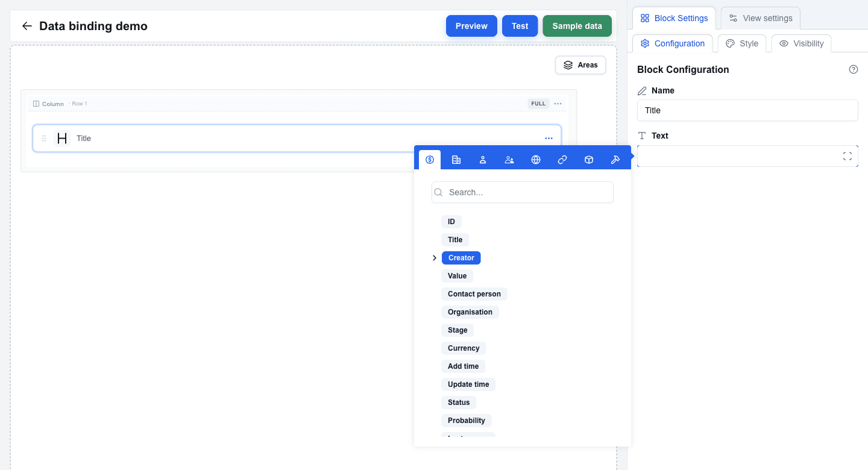The image size is (868, 470).
Task: Open the chain link data tab
Action: click(x=562, y=160)
